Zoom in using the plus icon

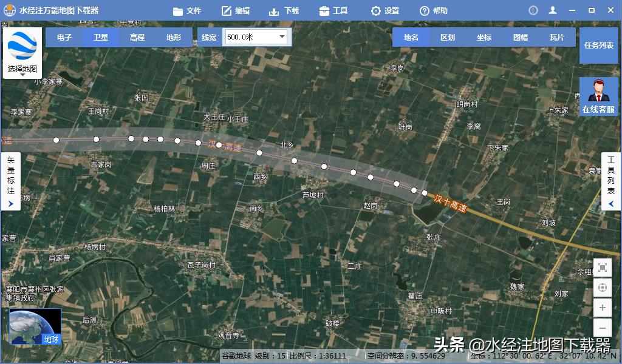(x=602, y=308)
